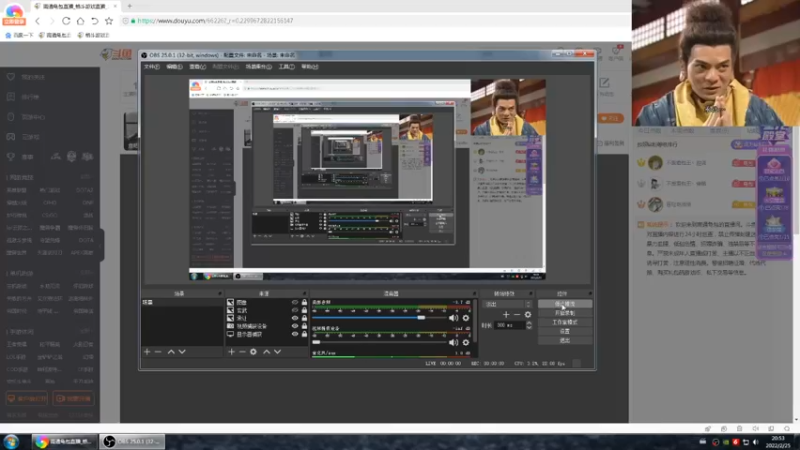
Task: Remove the scene transition with the minus icon
Action: 517,314
